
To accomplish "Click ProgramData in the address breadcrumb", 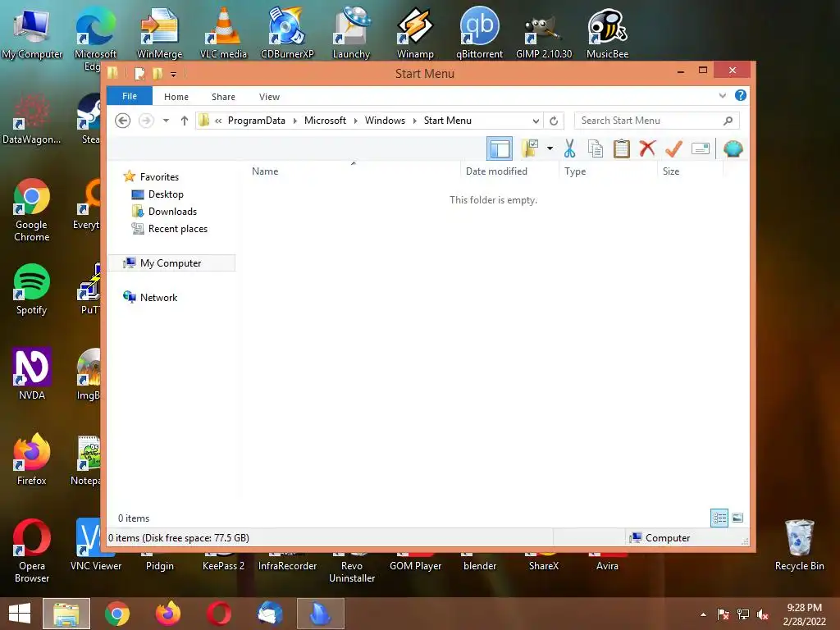I will point(257,121).
